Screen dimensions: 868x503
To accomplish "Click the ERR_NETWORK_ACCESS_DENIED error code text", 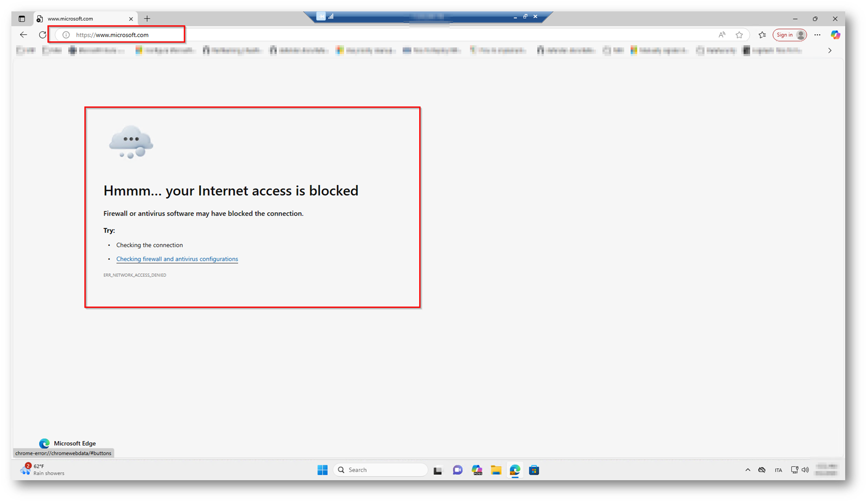I will 135,275.
